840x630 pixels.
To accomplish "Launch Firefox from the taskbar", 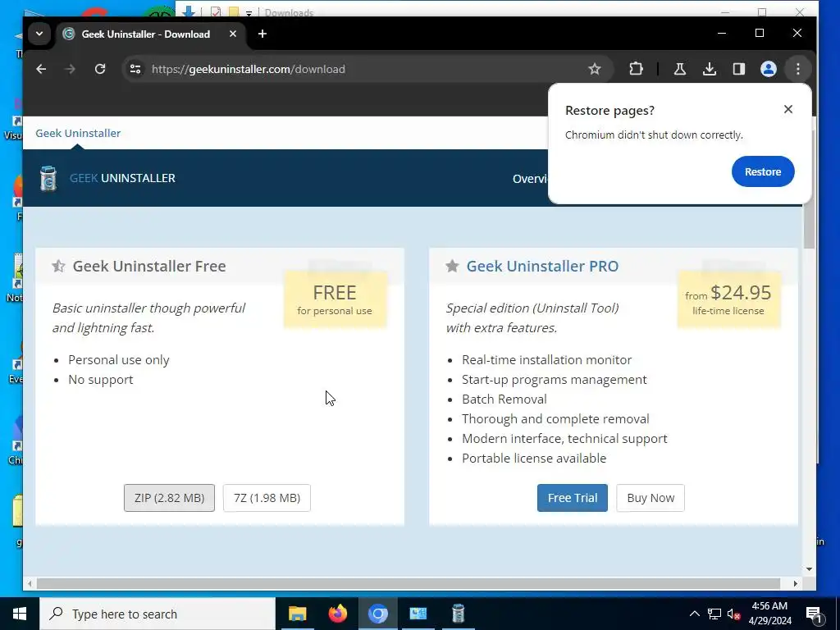I will pos(337,614).
